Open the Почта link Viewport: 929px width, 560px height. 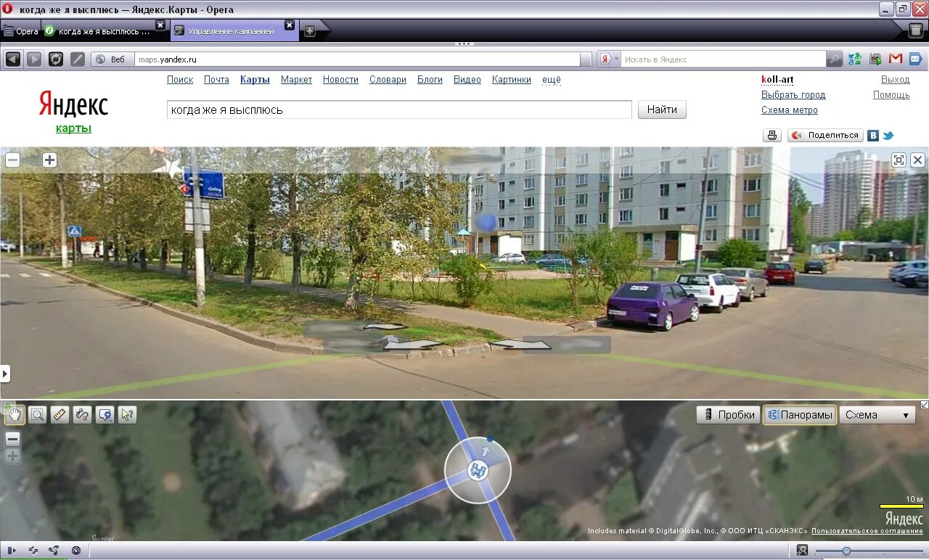[216, 80]
